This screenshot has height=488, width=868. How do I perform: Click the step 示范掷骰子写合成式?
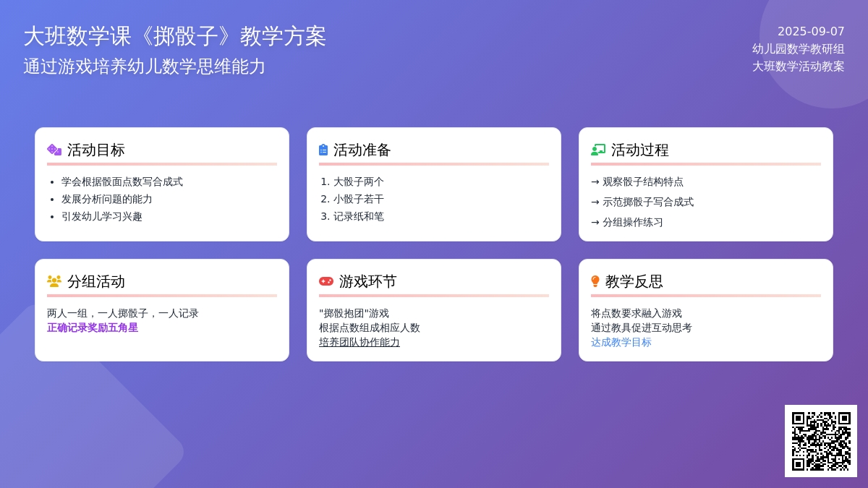coord(647,202)
